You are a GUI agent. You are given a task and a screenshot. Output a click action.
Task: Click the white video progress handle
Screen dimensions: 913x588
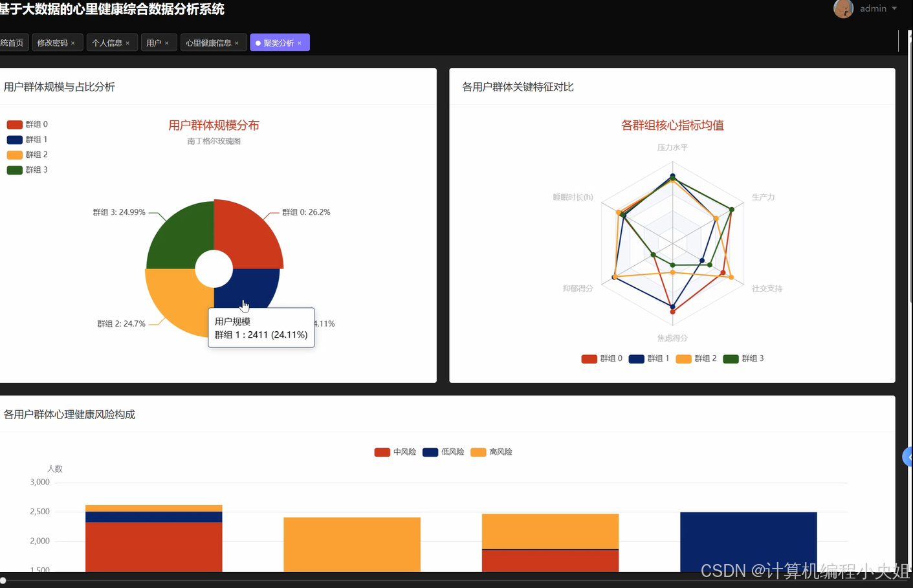pos(3,581)
